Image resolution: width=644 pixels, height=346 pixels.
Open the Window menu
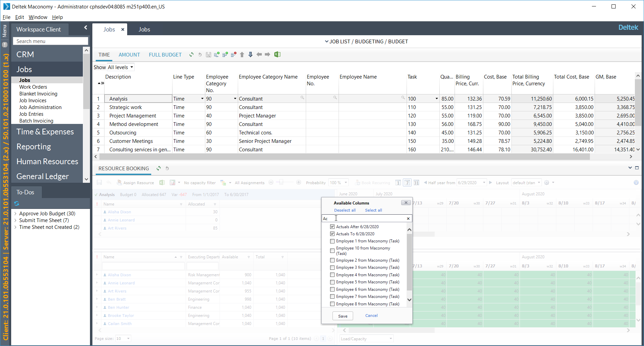[x=38, y=17]
